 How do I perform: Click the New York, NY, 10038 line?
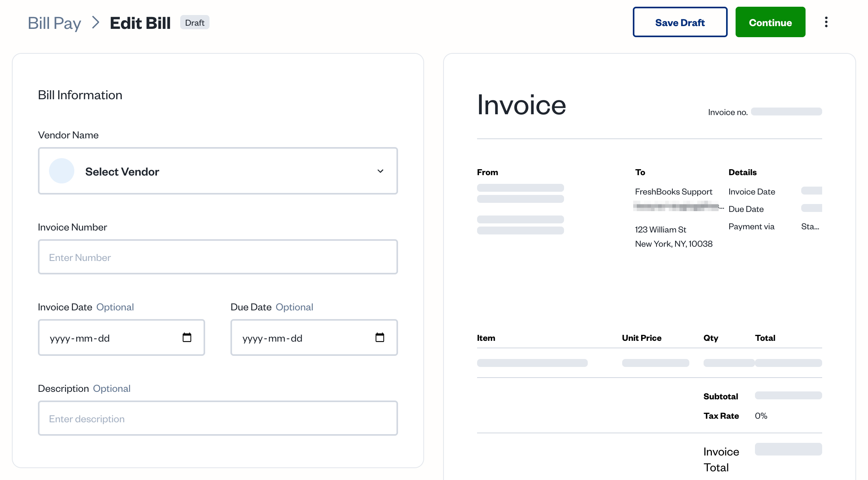[674, 244]
